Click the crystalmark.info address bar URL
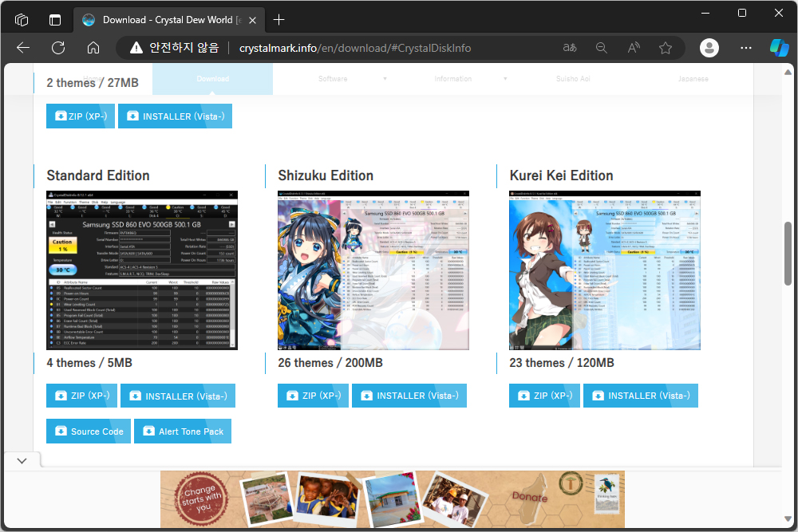The image size is (798, 532). click(x=355, y=48)
